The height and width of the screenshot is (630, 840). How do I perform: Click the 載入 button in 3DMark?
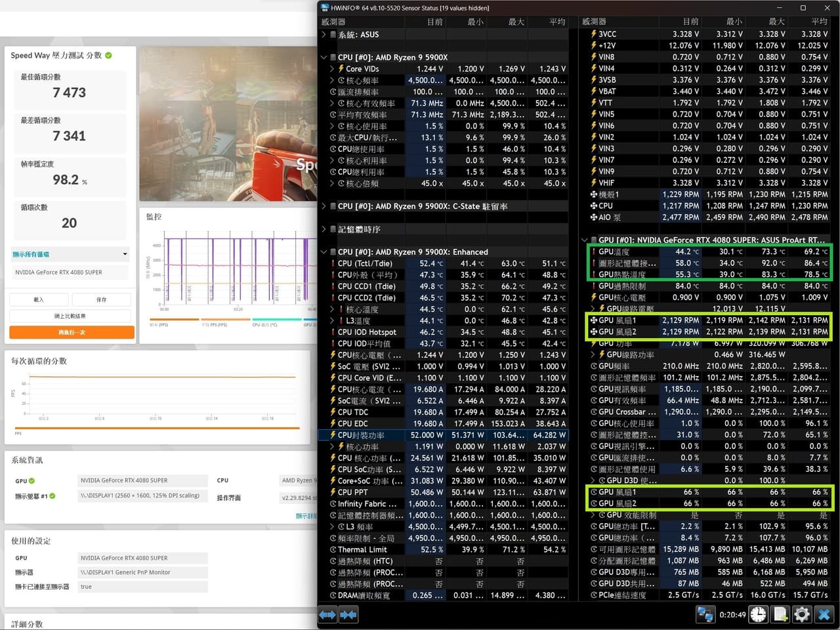(38, 300)
